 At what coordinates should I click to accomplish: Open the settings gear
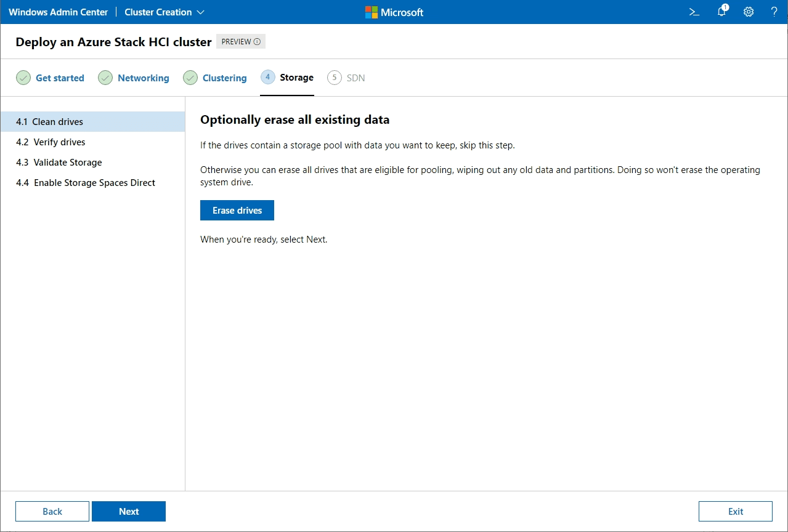pos(749,12)
